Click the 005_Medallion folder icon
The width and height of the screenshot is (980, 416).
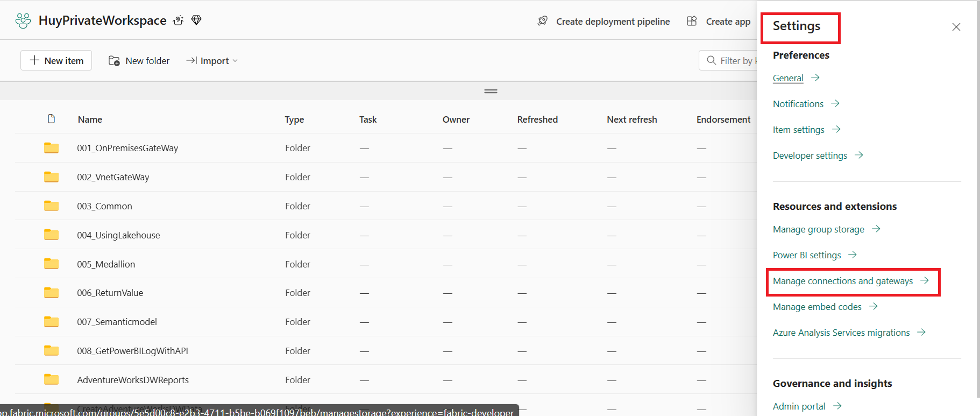click(x=51, y=264)
